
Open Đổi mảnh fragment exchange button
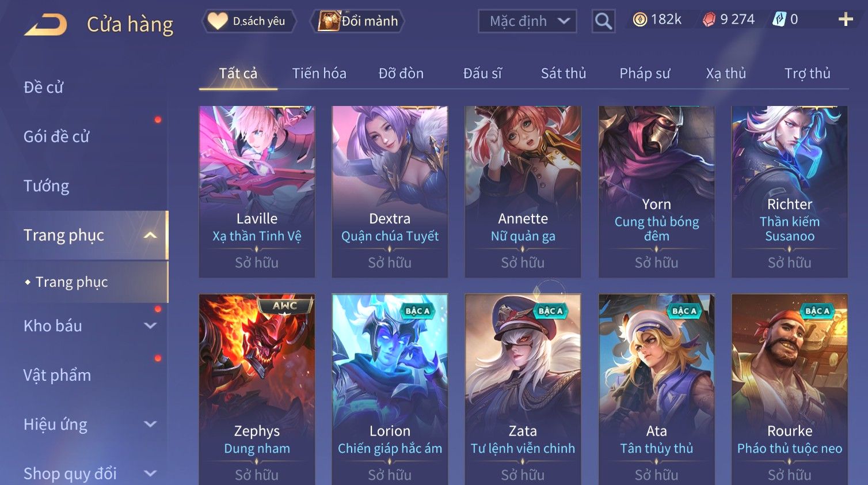[x=357, y=21]
